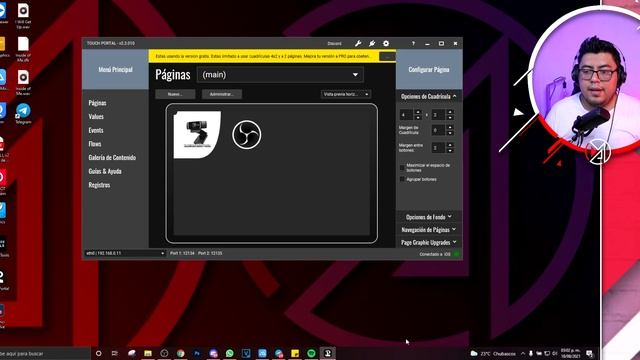Go to Events in the sidebar
640x360 pixels.
[x=96, y=130]
